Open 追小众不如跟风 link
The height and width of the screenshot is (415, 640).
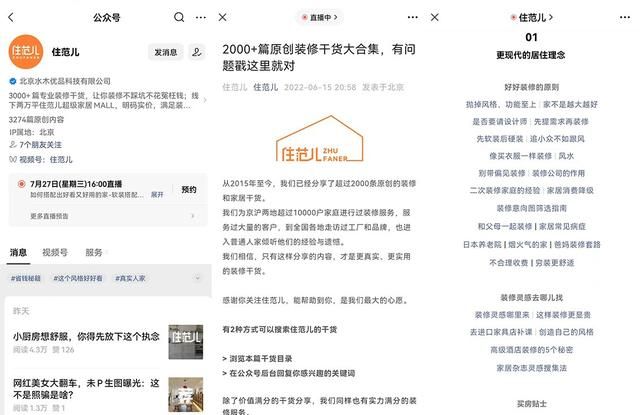[557, 139]
